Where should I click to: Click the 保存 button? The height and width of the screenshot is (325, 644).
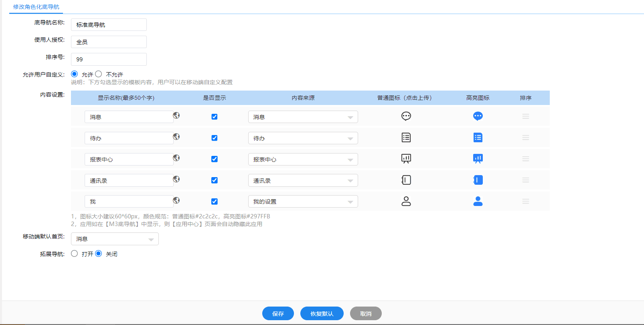point(278,313)
